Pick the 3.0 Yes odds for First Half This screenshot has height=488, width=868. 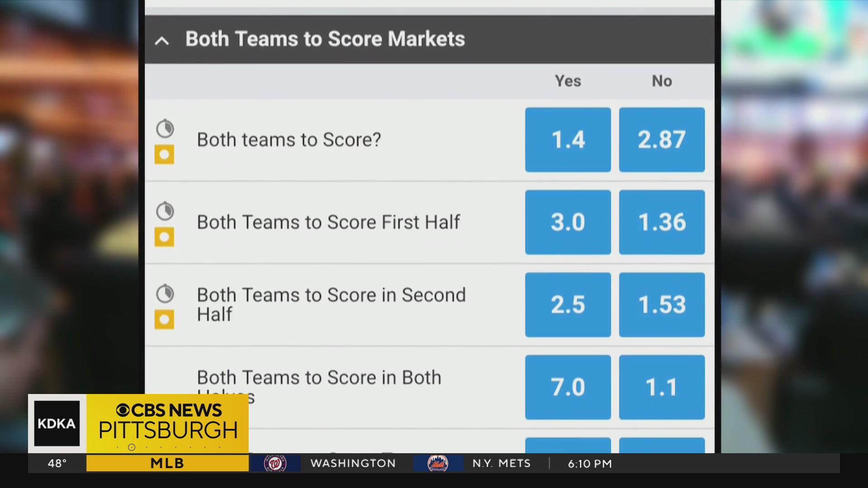click(x=568, y=222)
